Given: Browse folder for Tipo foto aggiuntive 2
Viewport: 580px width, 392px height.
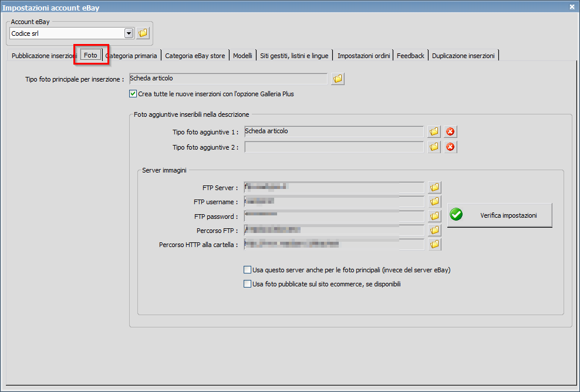Looking at the screenshot, I should 434,147.
